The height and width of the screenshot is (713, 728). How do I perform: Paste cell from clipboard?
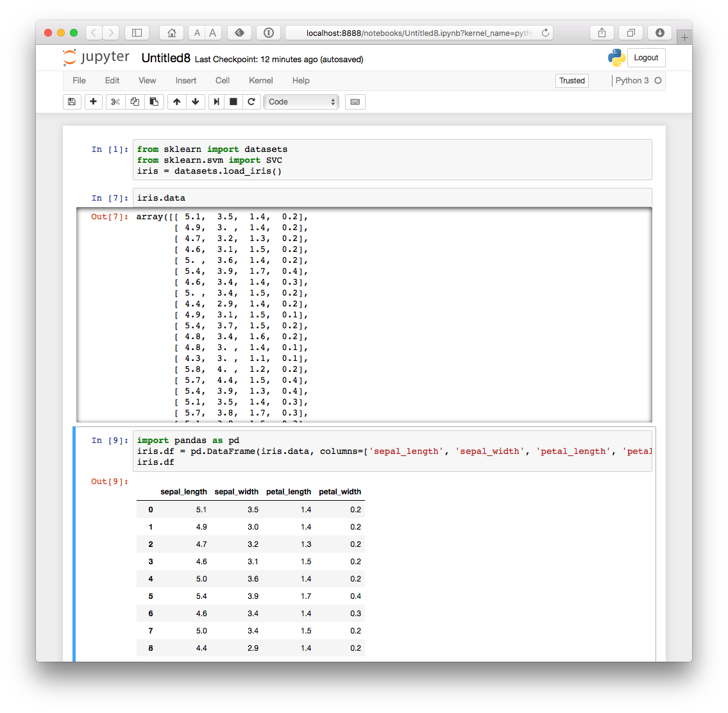[154, 101]
